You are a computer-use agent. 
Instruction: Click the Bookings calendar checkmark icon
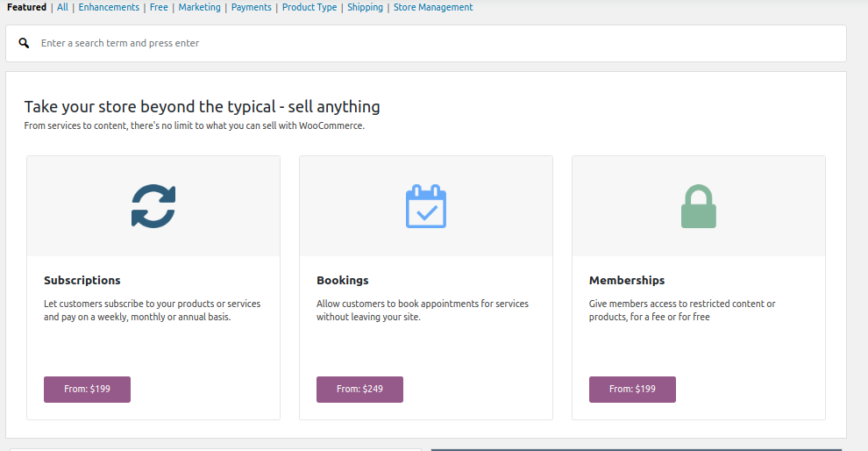pyautogui.click(x=426, y=206)
